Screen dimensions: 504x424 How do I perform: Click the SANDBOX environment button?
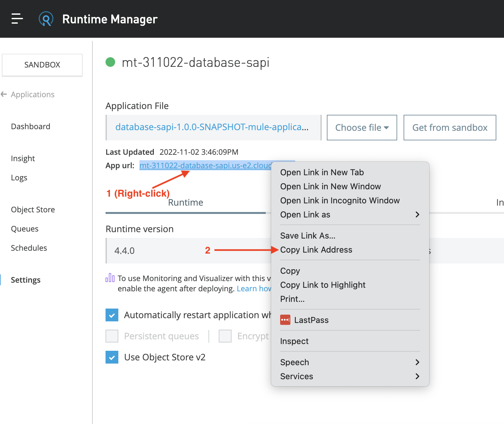pos(42,65)
